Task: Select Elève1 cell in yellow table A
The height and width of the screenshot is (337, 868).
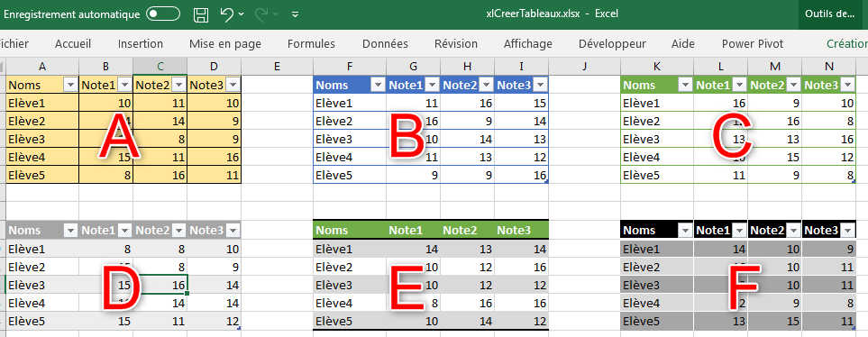Action: click(42, 104)
